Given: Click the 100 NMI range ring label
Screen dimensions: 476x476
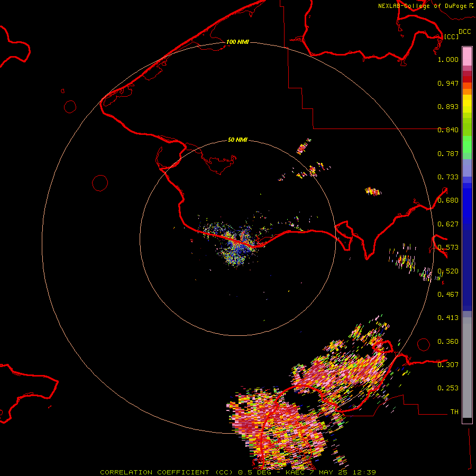Looking at the screenshot, I should 237,42.
